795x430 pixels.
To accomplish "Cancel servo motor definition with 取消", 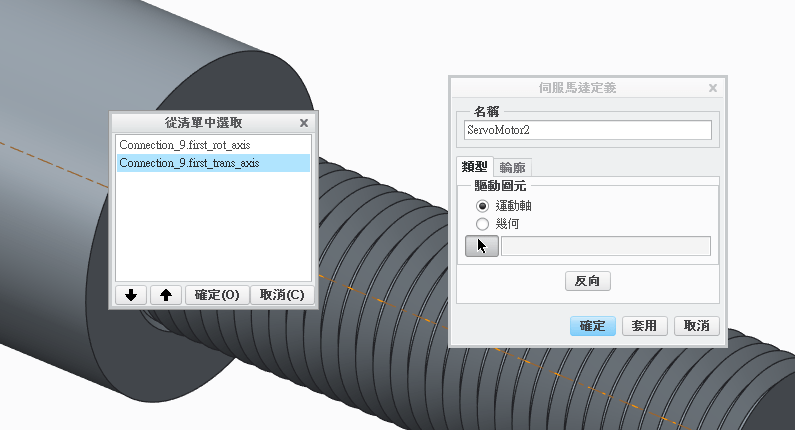I will coord(696,326).
